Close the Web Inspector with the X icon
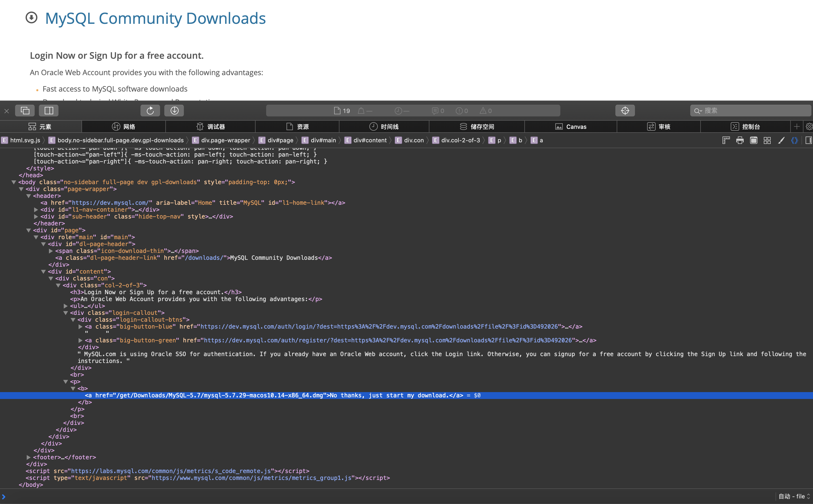This screenshot has height=504, width=813. click(7, 111)
